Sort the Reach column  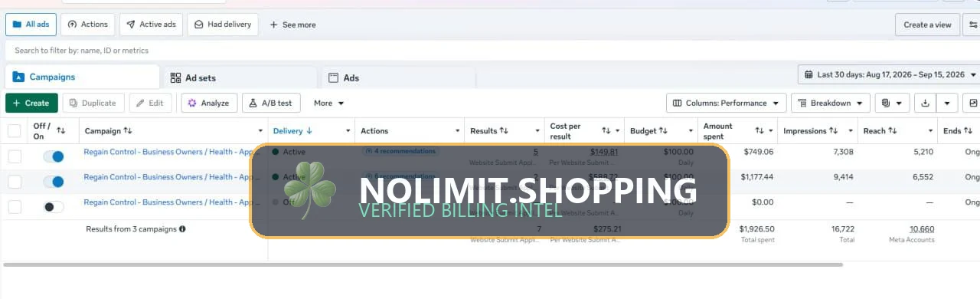(893, 131)
